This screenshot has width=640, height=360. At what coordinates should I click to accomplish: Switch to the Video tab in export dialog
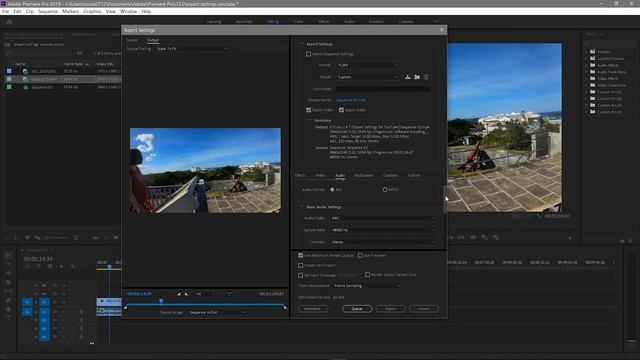pos(320,175)
